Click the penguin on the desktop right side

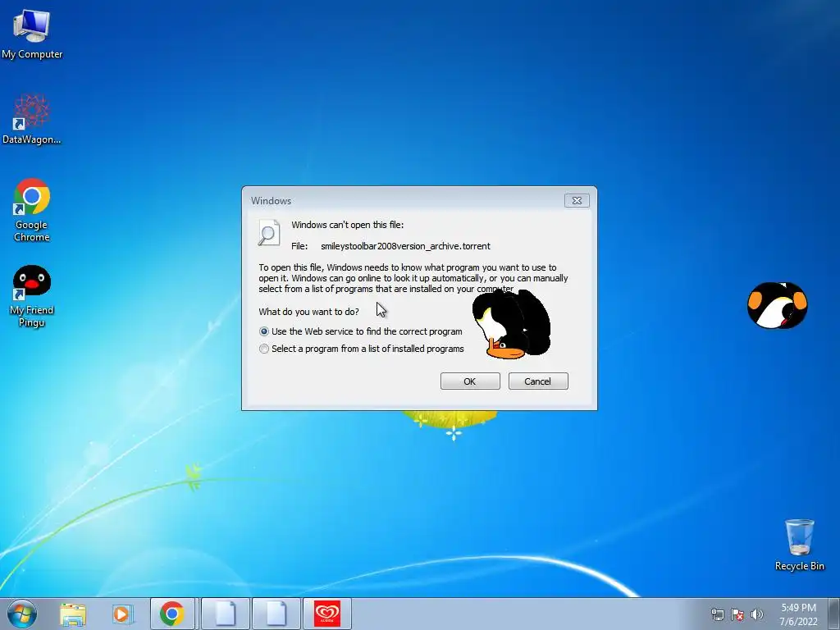point(778,305)
